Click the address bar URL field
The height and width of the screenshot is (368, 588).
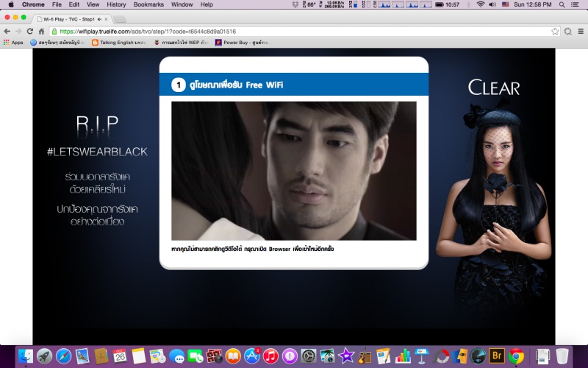point(304,32)
